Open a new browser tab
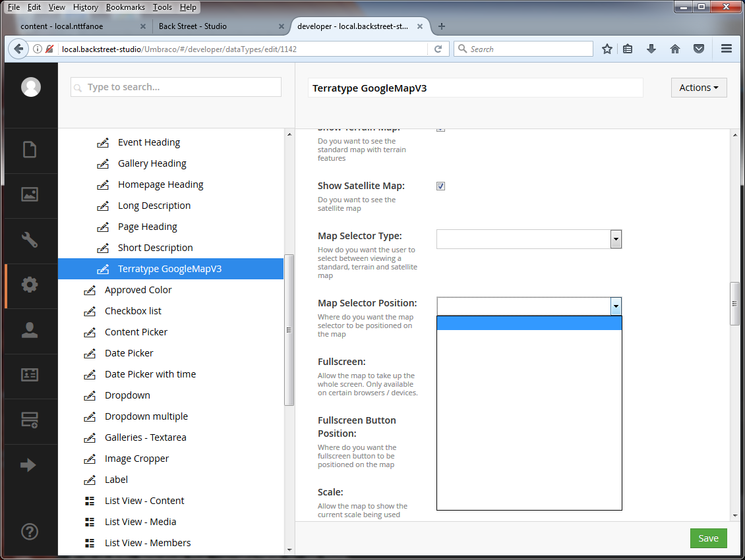 (x=441, y=26)
